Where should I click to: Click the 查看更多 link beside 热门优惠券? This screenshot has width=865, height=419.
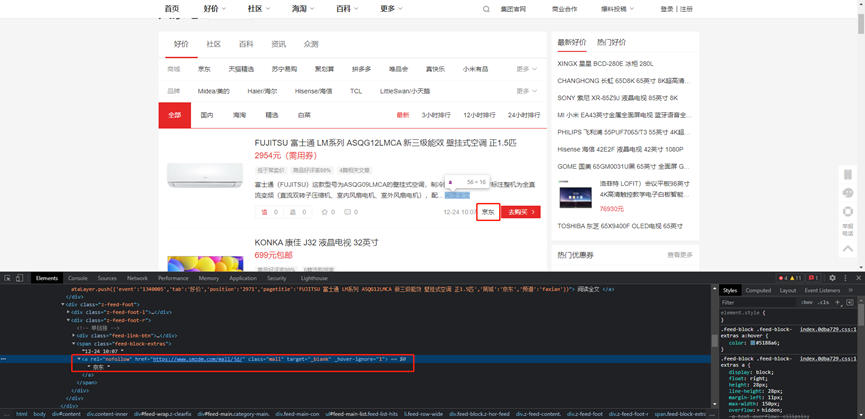[x=680, y=255]
